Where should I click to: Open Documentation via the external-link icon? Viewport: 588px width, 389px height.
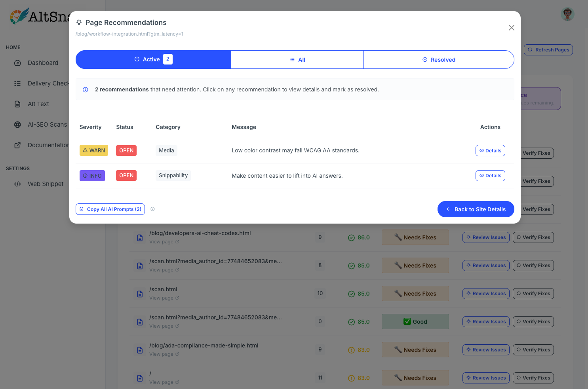[17, 145]
